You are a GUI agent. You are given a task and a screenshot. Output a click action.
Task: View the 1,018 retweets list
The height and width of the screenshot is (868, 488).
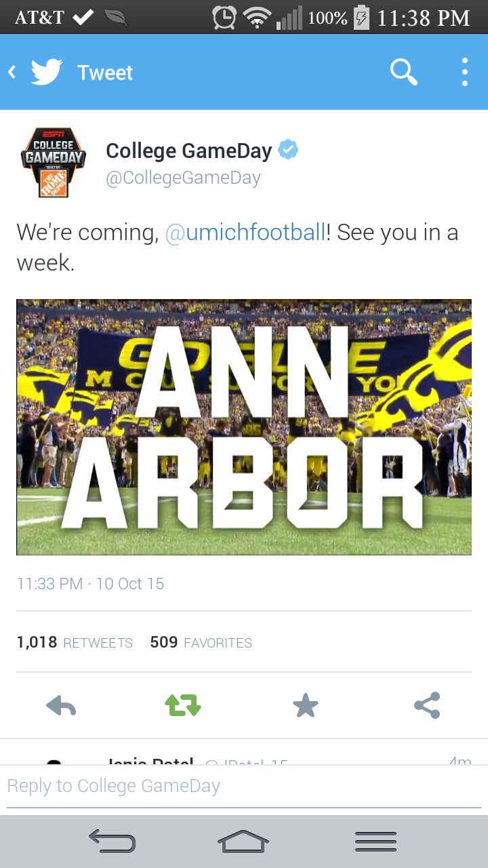75,642
